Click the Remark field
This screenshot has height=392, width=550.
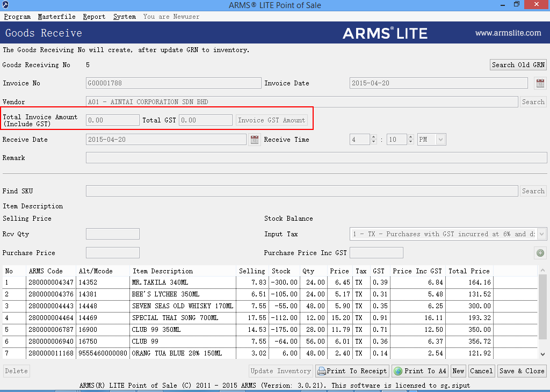(316, 158)
